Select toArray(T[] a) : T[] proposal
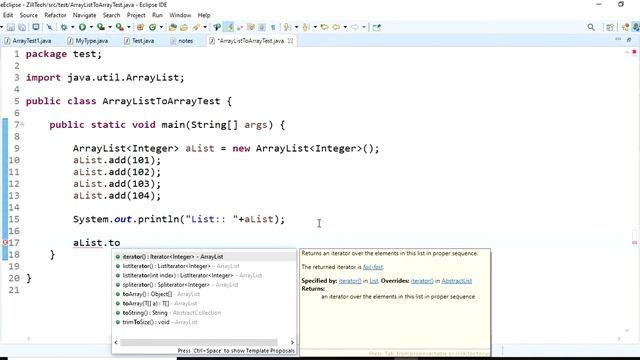Image resolution: width=640 pixels, height=360 pixels. [204, 303]
